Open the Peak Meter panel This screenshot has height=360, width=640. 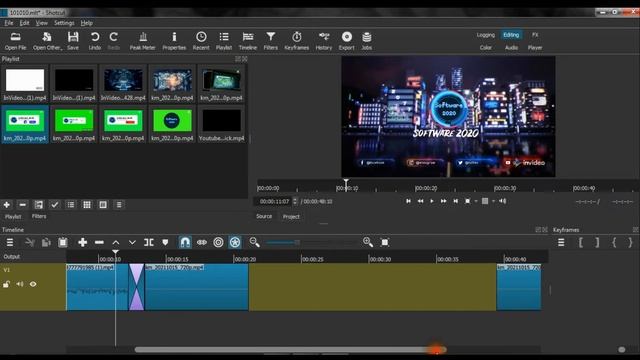142,41
